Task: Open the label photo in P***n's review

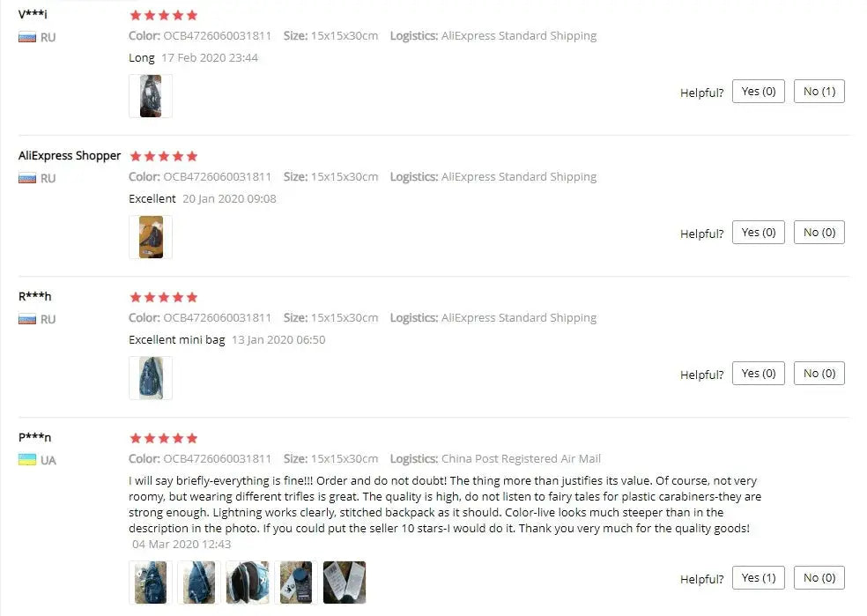Action: [345, 583]
